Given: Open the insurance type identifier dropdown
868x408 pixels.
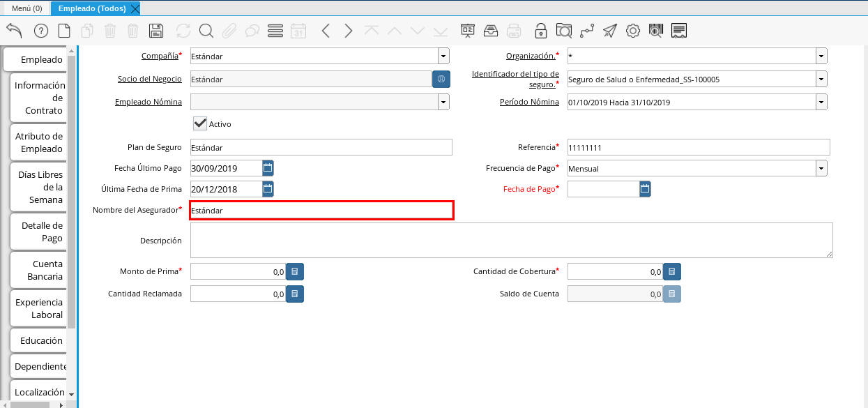Looking at the screenshot, I should (x=821, y=80).
